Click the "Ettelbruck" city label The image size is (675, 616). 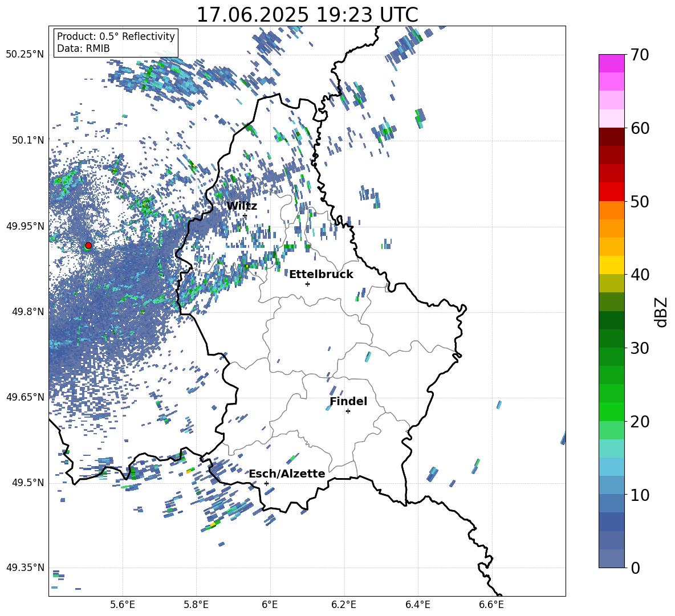[321, 275]
